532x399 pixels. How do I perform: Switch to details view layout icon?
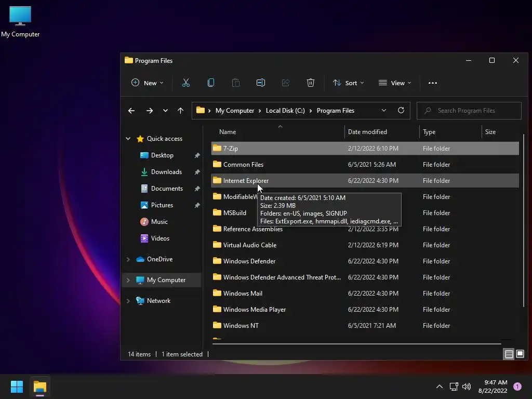pos(509,354)
